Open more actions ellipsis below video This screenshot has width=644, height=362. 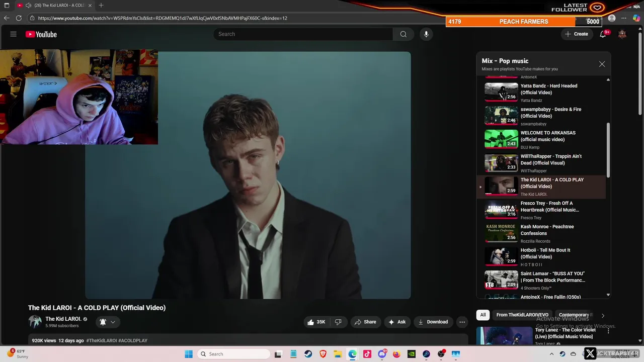point(462,322)
